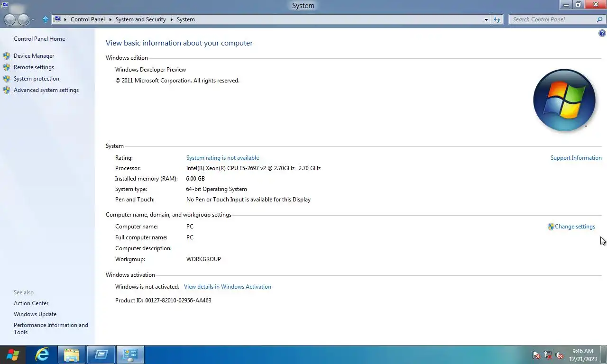This screenshot has width=607, height=364.
Task: Go up one level with the blue up arrow
Action: pos(46,19)
